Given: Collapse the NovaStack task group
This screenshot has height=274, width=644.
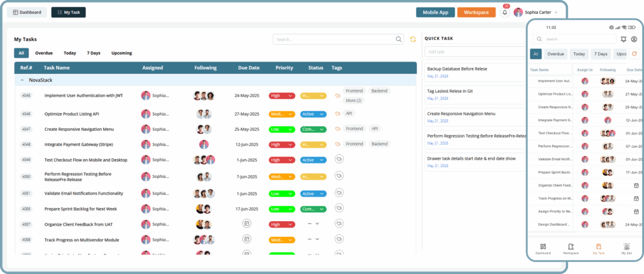Looking at the screenshot, I should (22, 80).
